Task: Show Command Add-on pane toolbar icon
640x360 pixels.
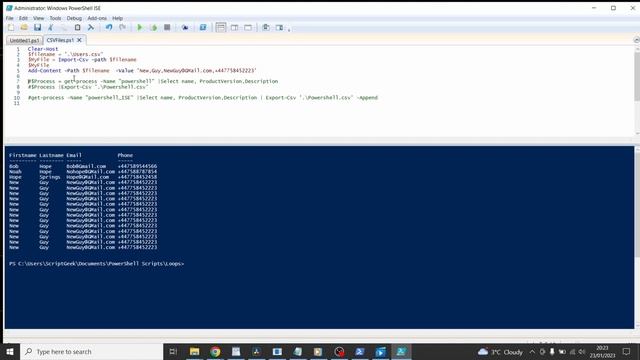Action: (x=279, y=27)
